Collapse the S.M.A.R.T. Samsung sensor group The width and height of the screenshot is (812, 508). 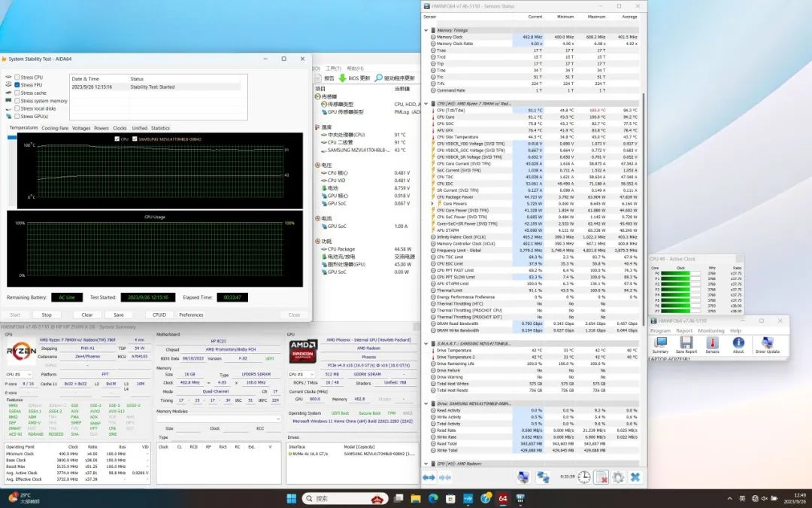pyautogui.click(x=427, y=343)
